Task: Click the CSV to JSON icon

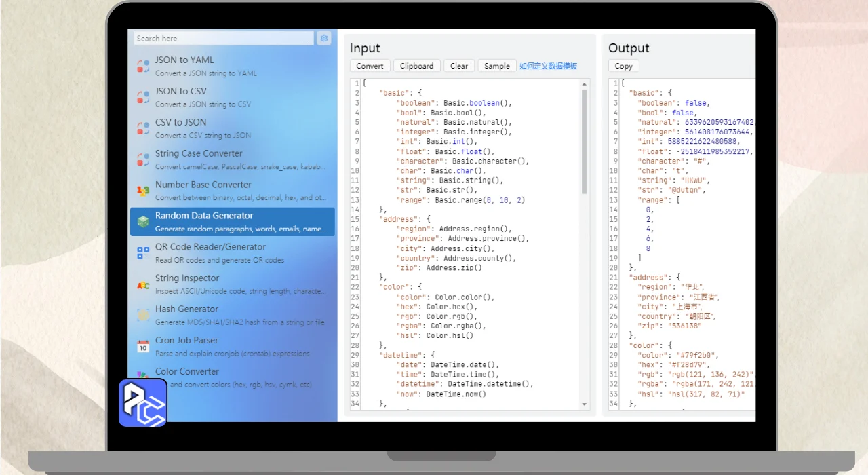Action: 143,128
